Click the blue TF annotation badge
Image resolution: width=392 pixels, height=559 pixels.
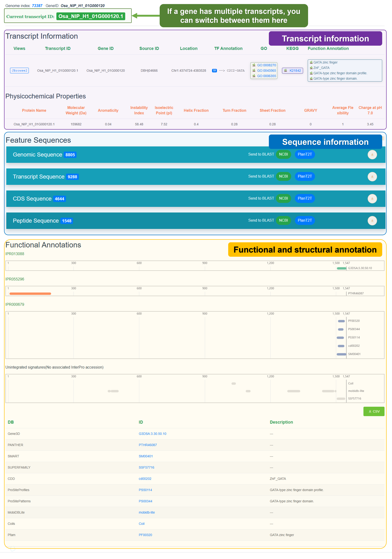[214, 71]
